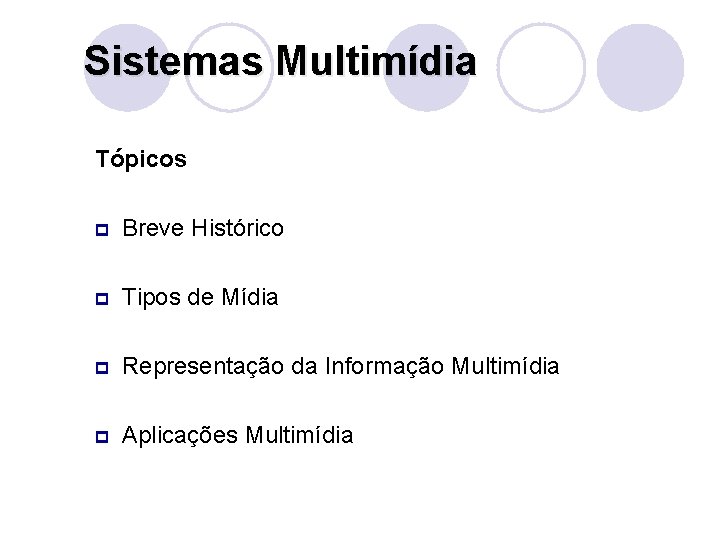Image resolution: width=720 pixels, height=540 pixels.
Task: Click the word Sistemas in the title
Action: point(173,60)
